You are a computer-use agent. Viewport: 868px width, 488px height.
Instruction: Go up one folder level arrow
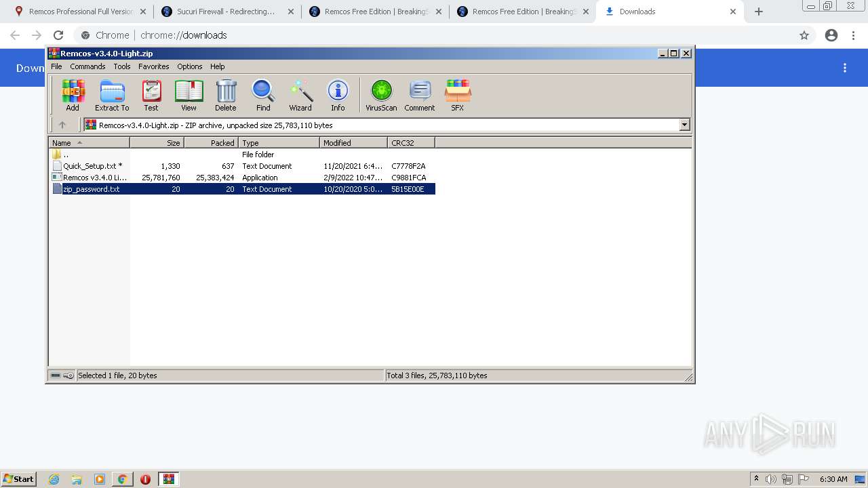coord(62,125)
